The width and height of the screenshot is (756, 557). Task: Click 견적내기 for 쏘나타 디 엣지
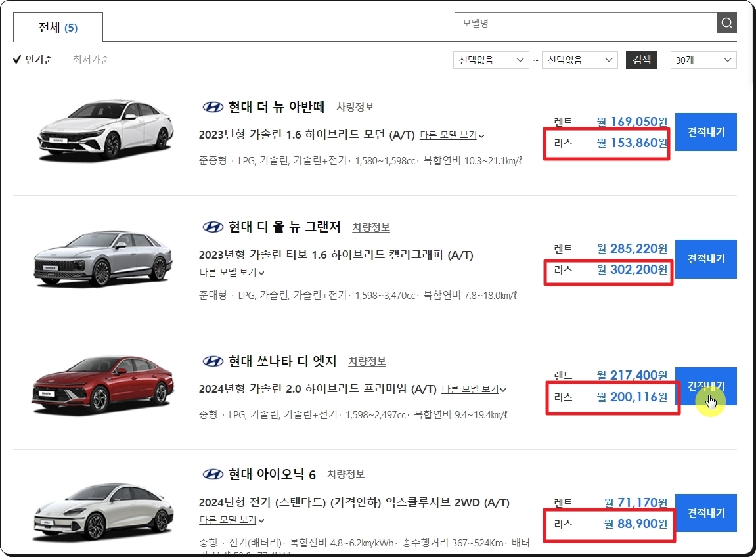pyautogui.click(x=706, y=386)
